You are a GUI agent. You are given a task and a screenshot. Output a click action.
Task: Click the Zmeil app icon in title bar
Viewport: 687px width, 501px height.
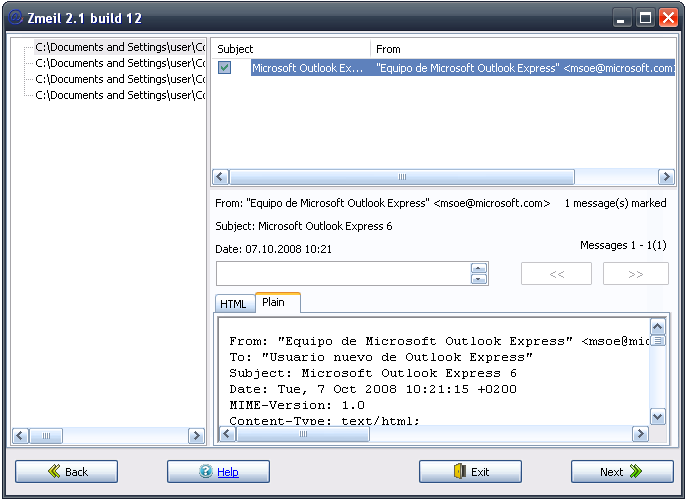[15, 18]
